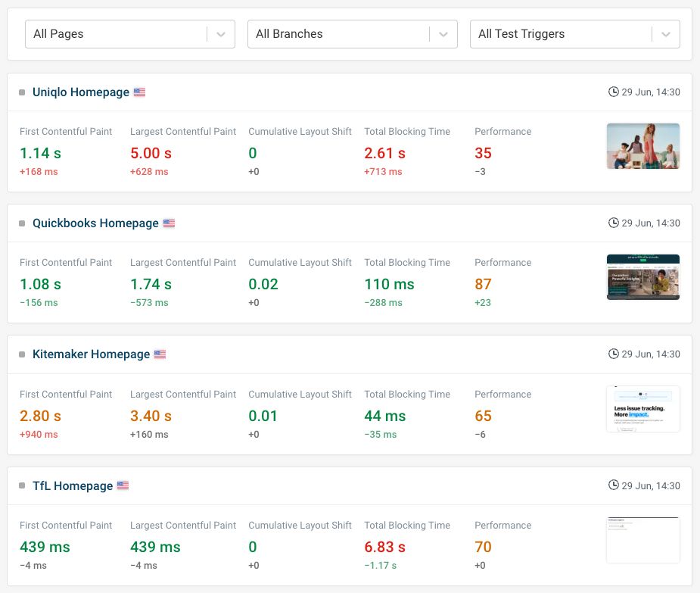Click the +628 ms change under Uniqlo LCP
This screenshot has height=593, width=700.
(149, 172)
